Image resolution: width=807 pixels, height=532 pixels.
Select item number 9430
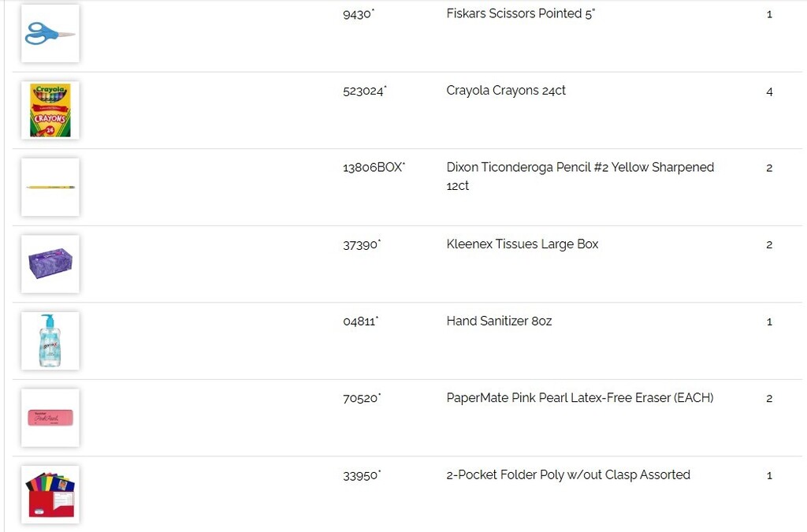359,14
